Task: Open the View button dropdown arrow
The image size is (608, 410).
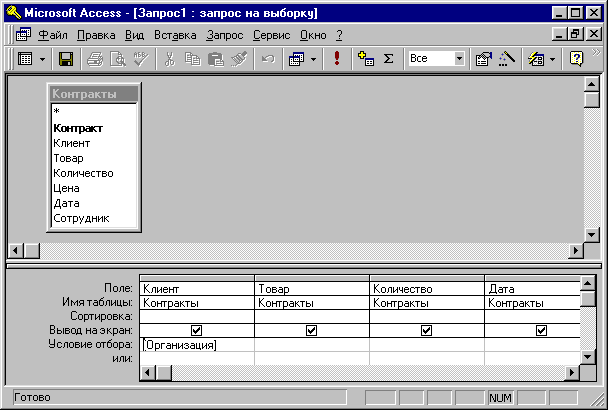Action: [x=43, y=59]
